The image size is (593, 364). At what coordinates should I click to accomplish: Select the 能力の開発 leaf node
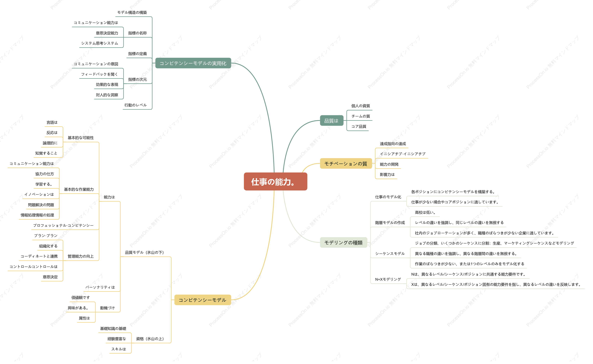(389, 164)
